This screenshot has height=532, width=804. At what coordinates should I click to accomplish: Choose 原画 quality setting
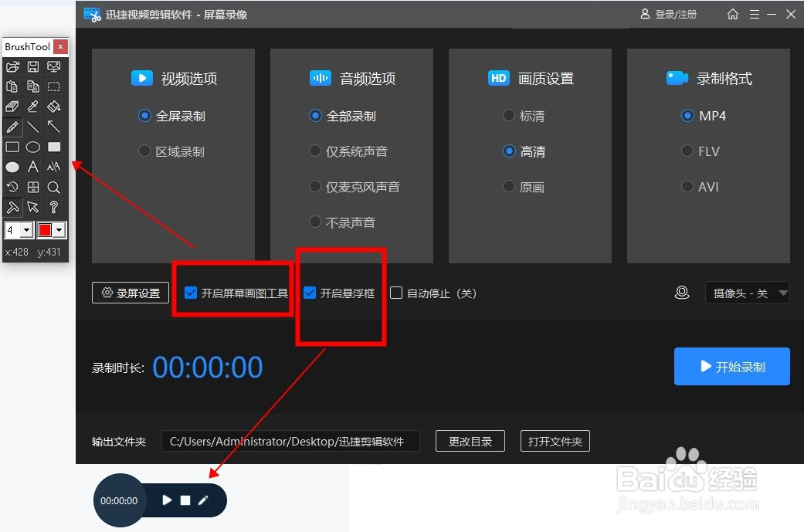[x=524, y=187]
